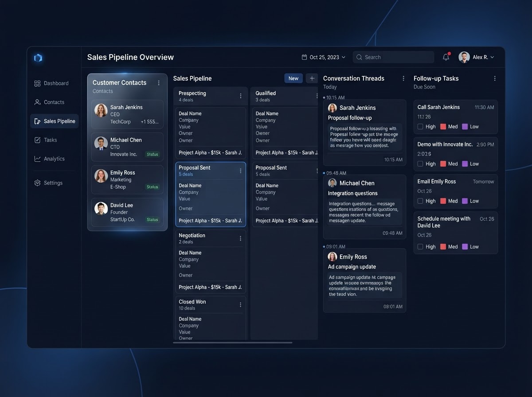Image resolution: width=532 pixels, height=397 pixels.
Task: Select Sales Pipeline sidebar item
Action: [x=54, y=121]
